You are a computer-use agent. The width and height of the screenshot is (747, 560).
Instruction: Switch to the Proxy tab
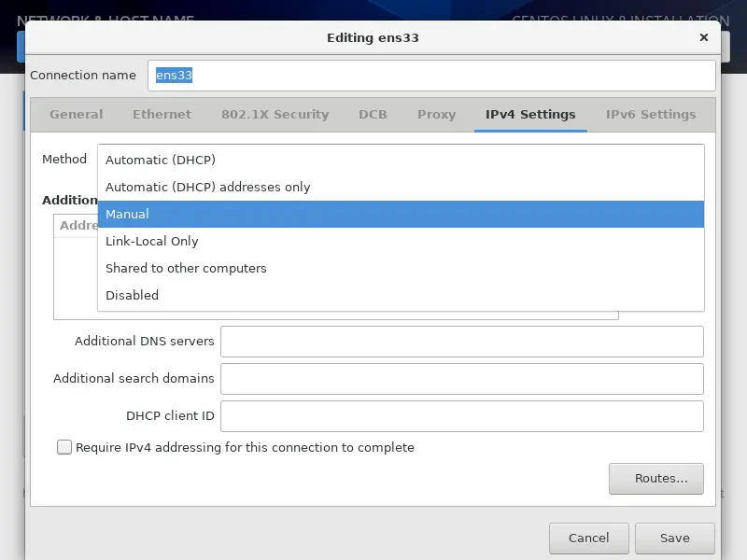[x=436, y=114]
